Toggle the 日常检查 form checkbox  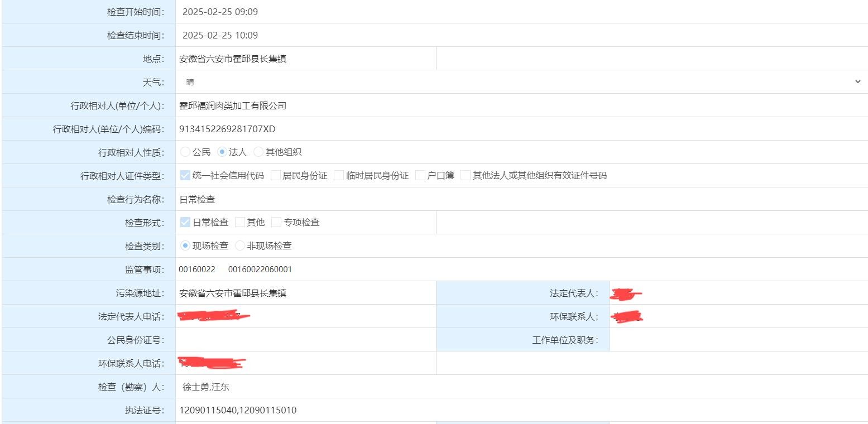[185, 222]
